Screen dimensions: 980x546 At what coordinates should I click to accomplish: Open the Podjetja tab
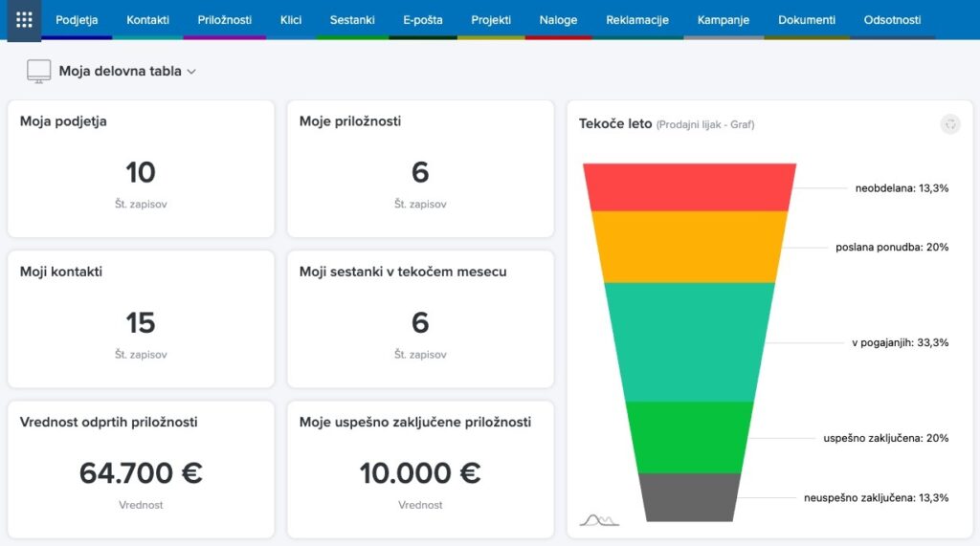coord(77,20)
